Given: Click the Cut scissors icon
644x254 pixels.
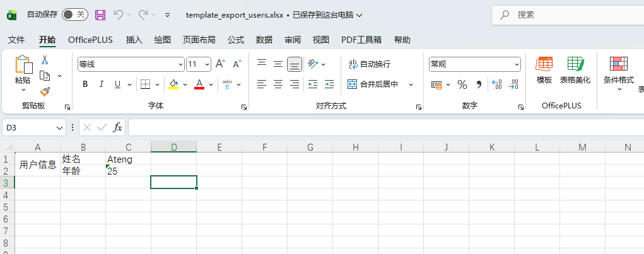Looking at the screenshot, I should click(x=45, y=60).
